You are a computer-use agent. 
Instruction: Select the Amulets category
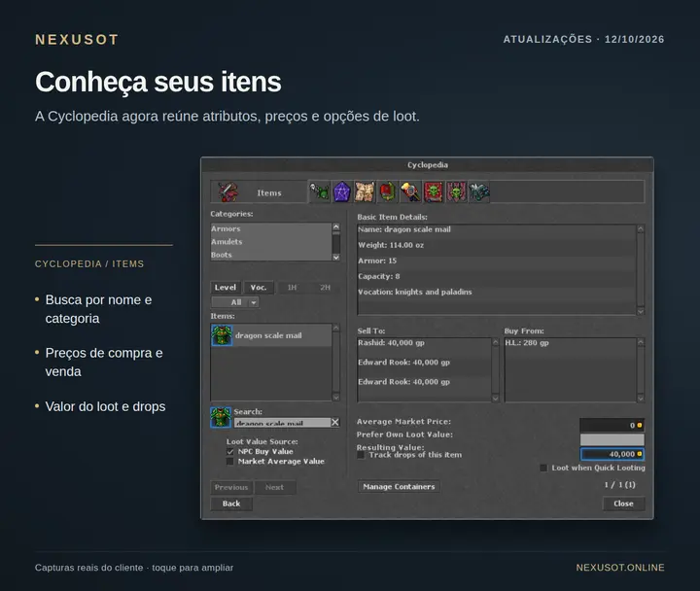point(271,241)
